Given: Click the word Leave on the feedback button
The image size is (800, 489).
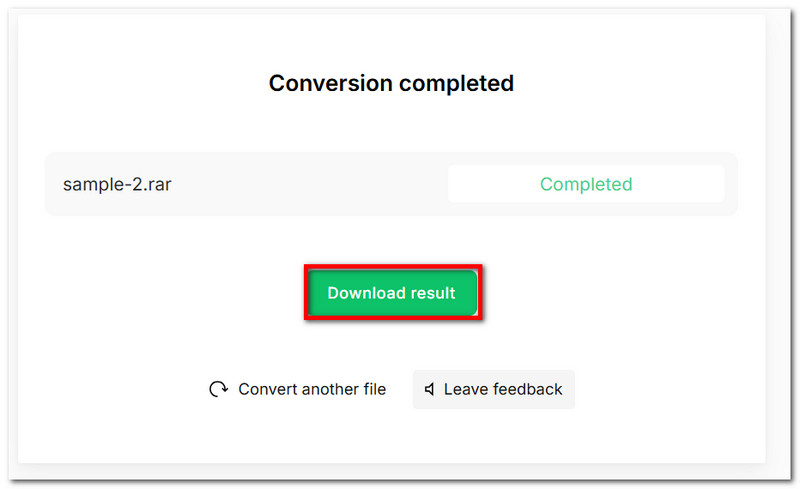Looking at the screenshot, I should [464, 389].
